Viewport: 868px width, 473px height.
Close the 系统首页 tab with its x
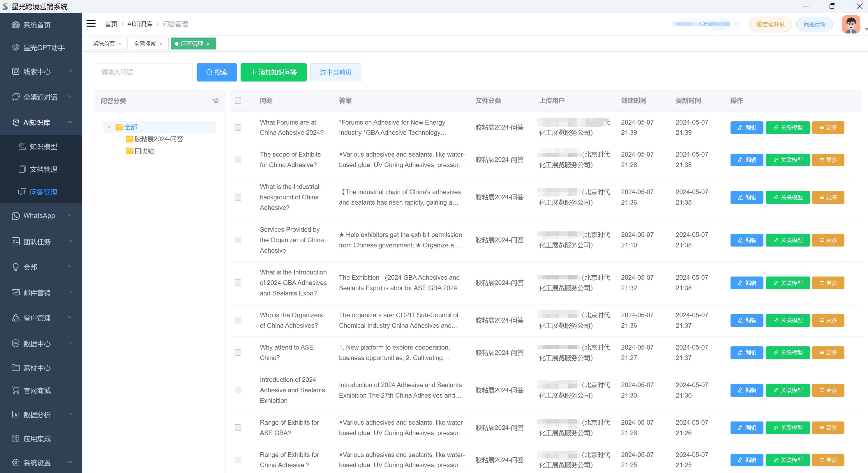[x=120, y=44]
